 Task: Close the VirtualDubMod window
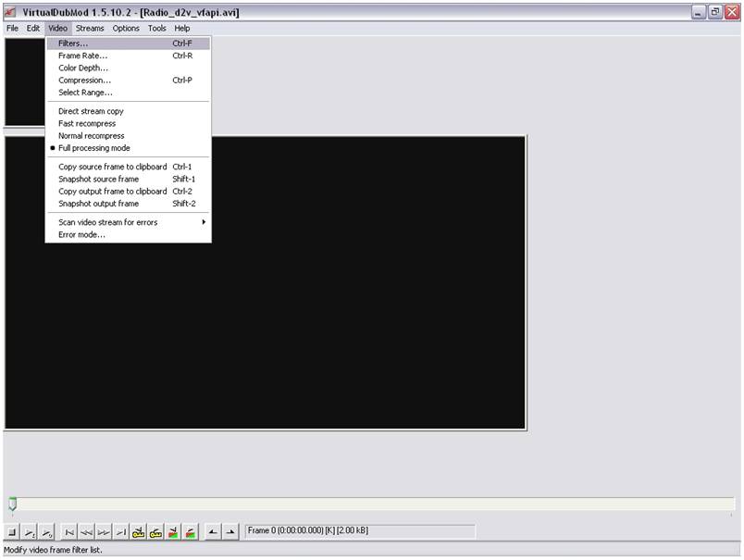click(732, 12)
